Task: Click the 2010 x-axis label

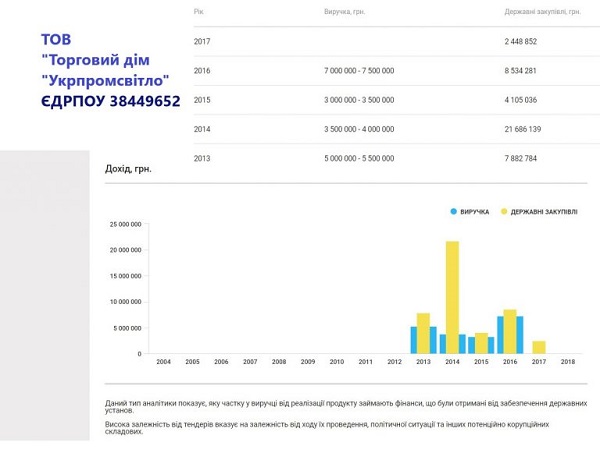Action: (337, 362)
